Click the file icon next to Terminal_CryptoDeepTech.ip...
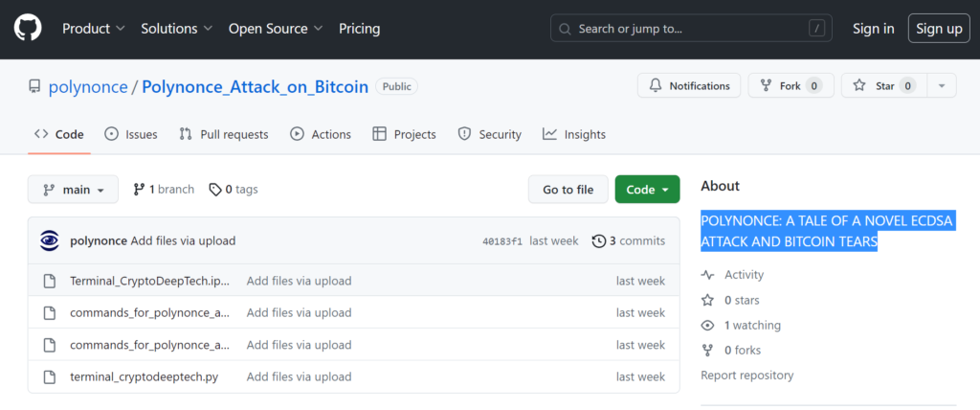 coord(50,281)
